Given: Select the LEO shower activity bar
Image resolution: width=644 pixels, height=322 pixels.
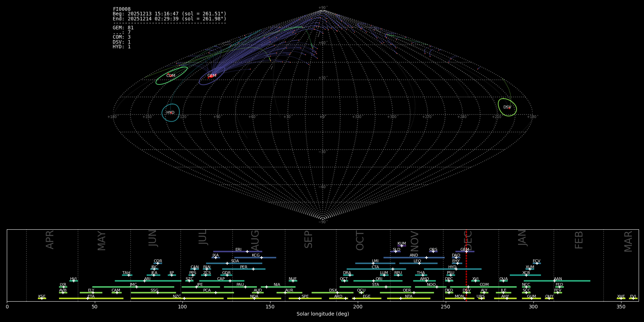Looking at the screenshot, I should click(x=418, y=263).
